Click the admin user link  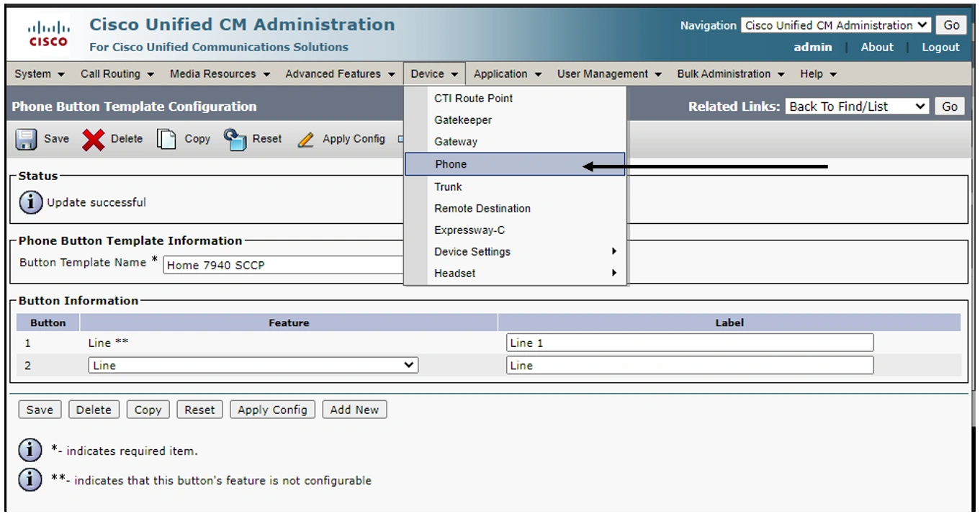pyautogui.click(x=813, y=48)
